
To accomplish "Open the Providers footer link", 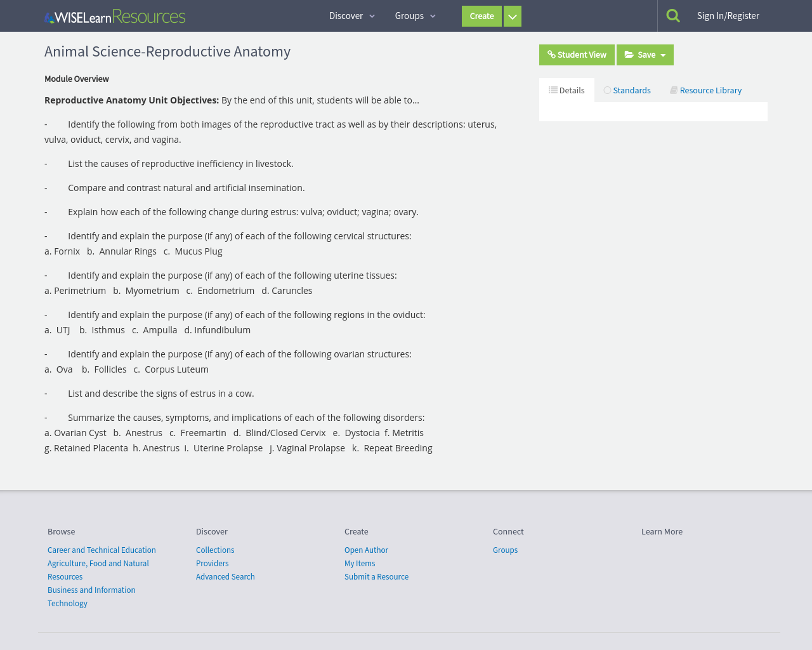I will pyautogui.click(x=212, y=563).
